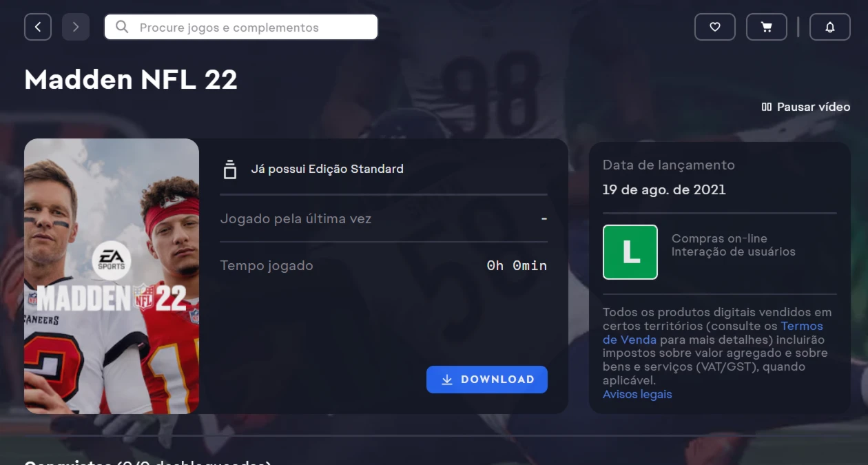Open the notifications bell icon
The image size is (868, 465).
pos(830,27)
